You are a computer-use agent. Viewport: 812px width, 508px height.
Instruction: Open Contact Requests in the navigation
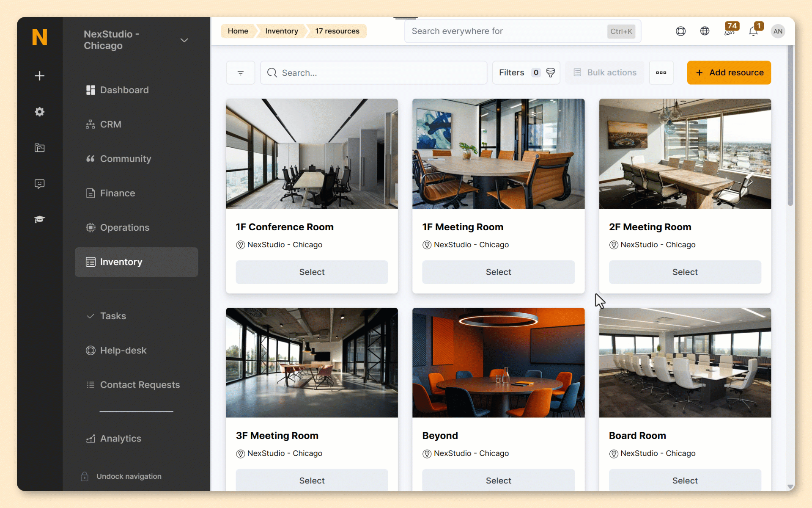click(x=136, y=385)
